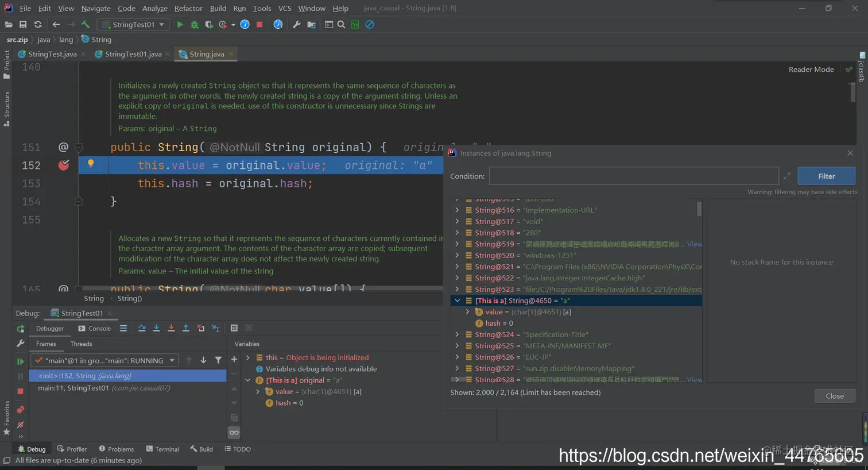The height and width of the screenshot is (470, 868).
Task: Click the intention lightbulb on line 152
Action: click(x=90, y=164)
